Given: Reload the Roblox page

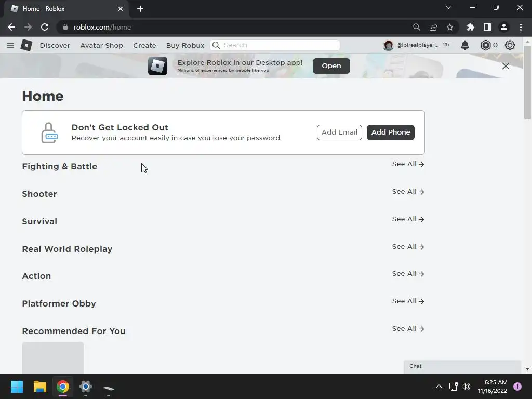Looking at the screenshot, I should (x=45, y=27).
